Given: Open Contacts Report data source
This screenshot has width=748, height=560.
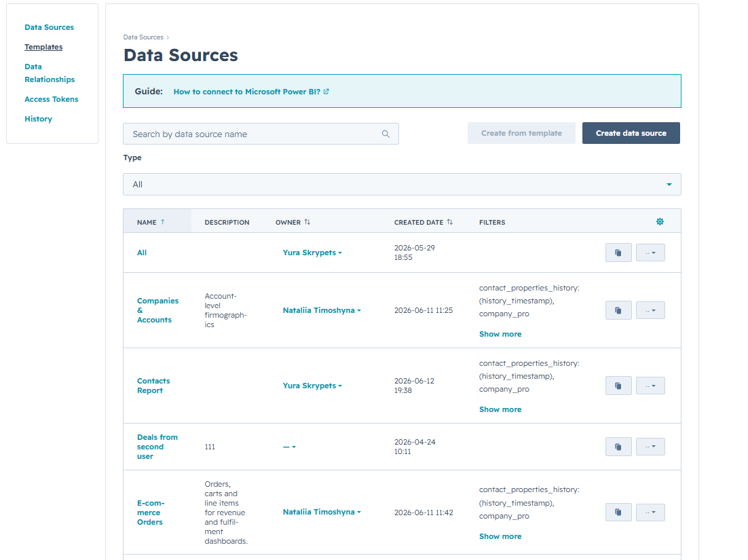Looking at the screenshot, I should tap(153, 386).
